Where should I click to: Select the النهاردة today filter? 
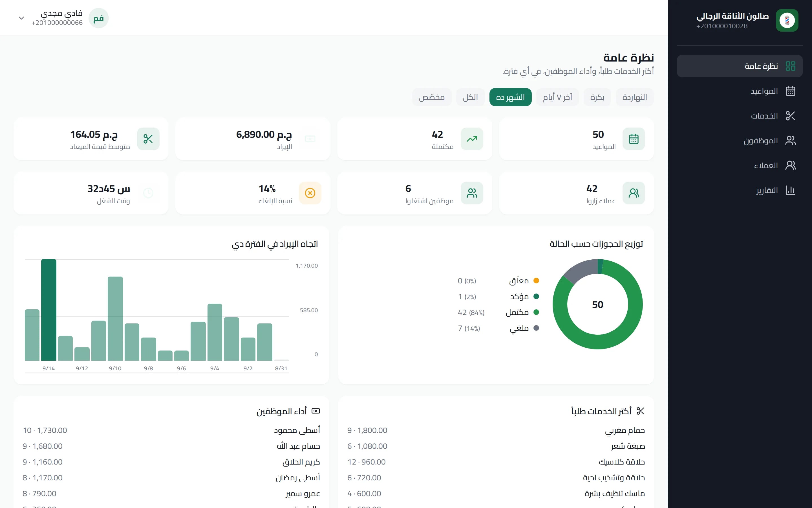pyautogui.click(x=634, y=97)
